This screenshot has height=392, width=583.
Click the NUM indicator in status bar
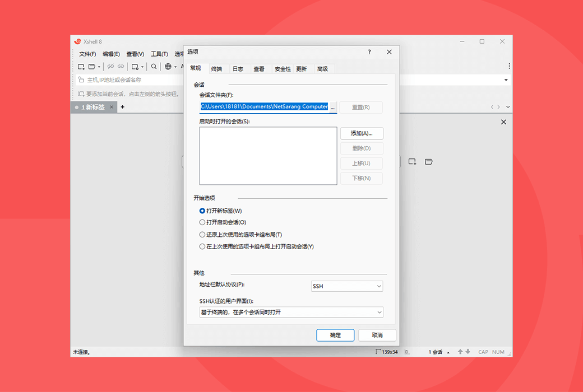coord(498,352)
